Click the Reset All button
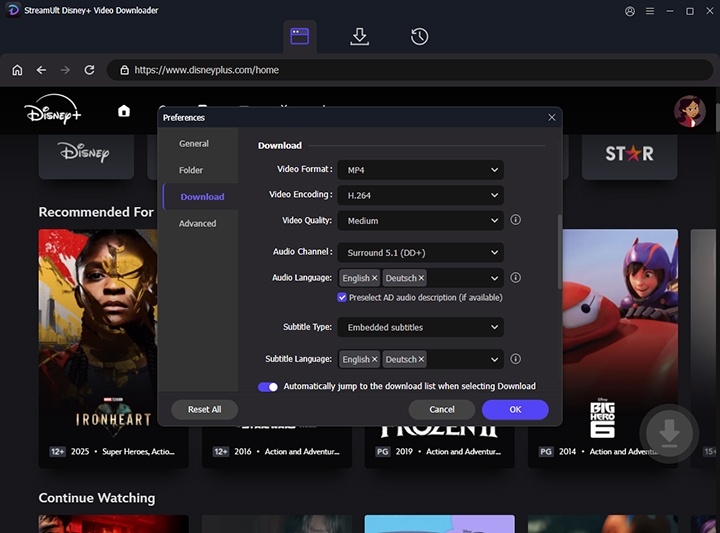Screen dimensions: 720x533 coord(204,410)
